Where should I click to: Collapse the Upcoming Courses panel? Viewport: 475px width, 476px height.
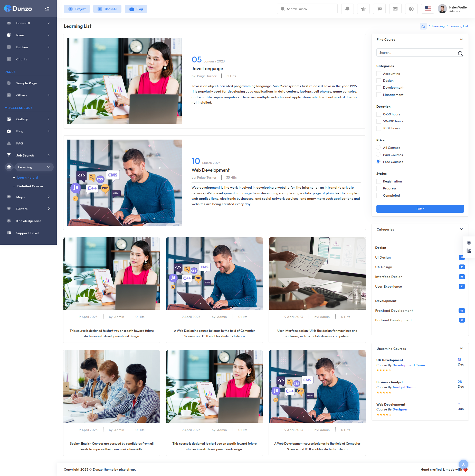click(x=461, y=349)
